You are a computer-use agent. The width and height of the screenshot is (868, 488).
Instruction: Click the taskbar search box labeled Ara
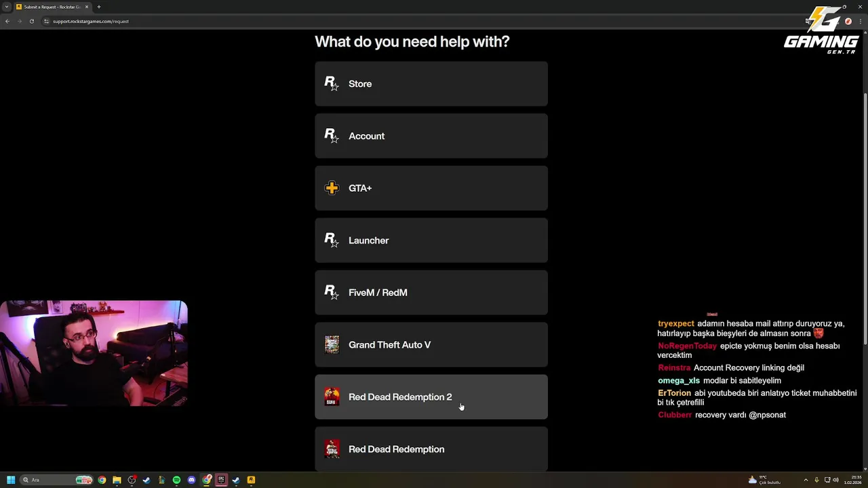click(x=56, y=480)
